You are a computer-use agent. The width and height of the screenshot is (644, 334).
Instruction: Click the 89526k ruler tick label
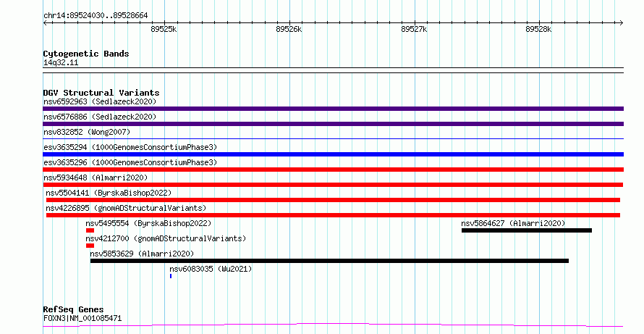coord(289,30)
